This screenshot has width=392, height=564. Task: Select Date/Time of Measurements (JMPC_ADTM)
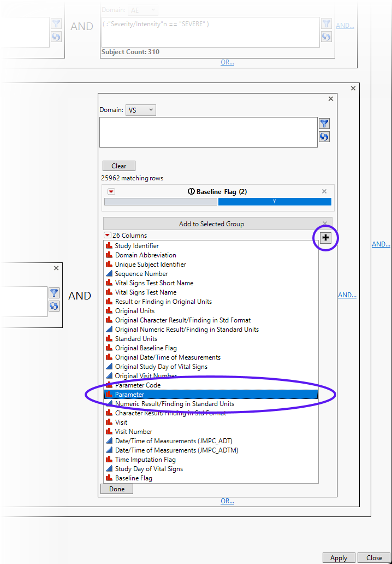tap(211, 450)
